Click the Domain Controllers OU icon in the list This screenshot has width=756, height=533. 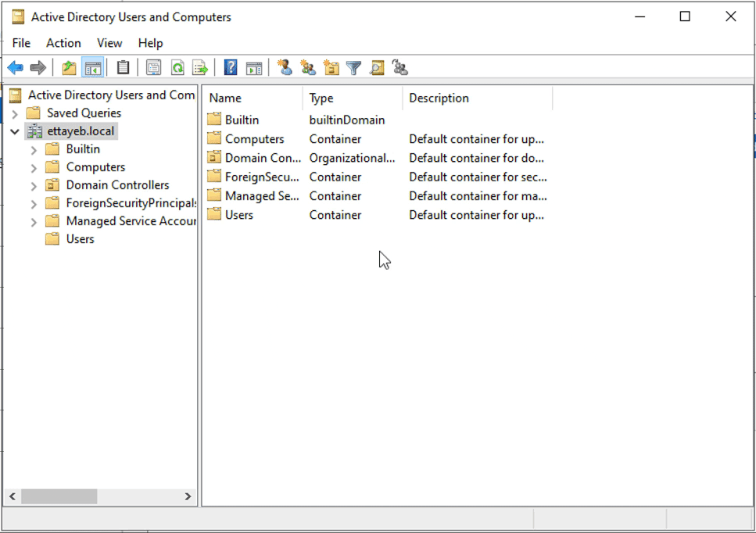coord(214,157)
